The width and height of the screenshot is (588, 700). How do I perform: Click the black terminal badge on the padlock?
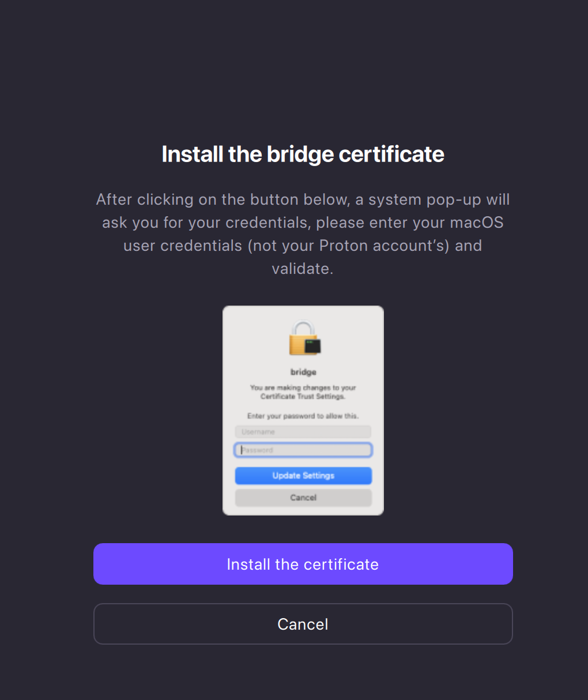pos(313,347)
